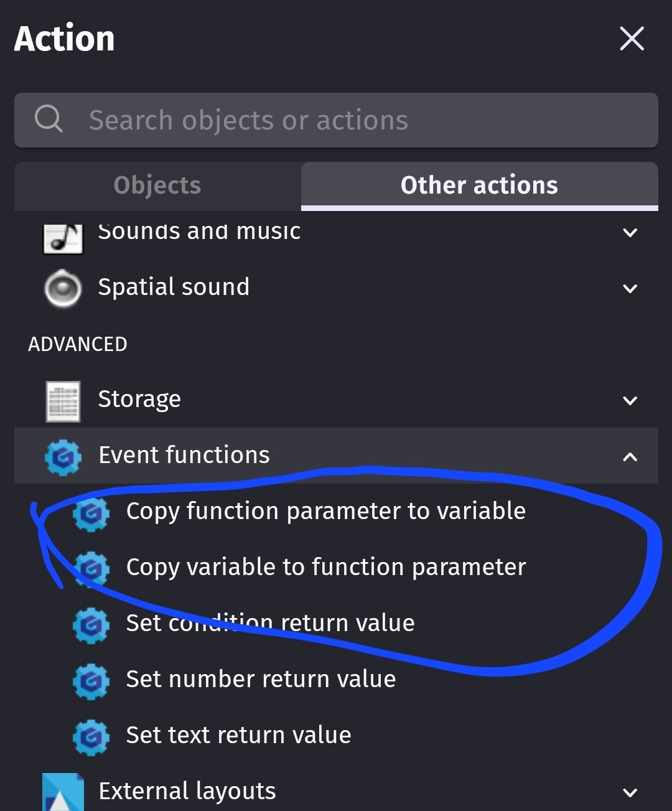Click the Spatial sound speaker icon

tap(63, 288)
